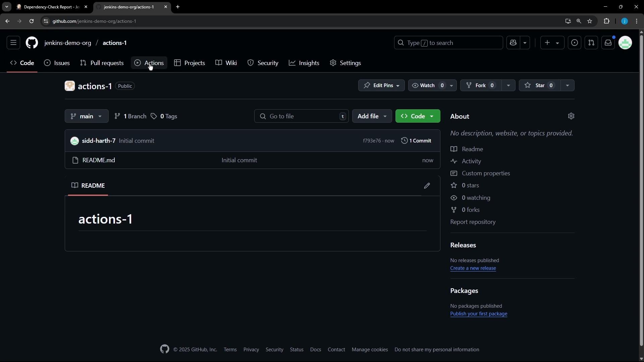
Task: Open Chrome profile icon
Action: (624, 21)
